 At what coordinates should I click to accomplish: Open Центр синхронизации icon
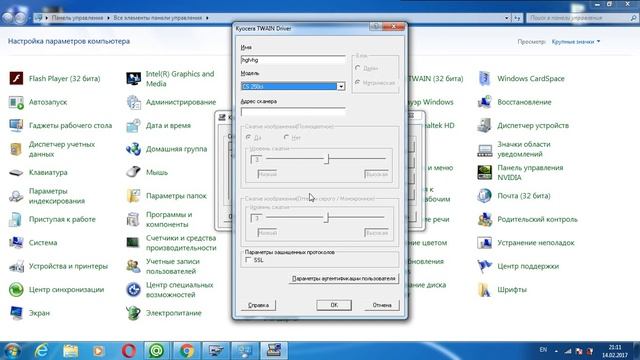tap(16, 289)
